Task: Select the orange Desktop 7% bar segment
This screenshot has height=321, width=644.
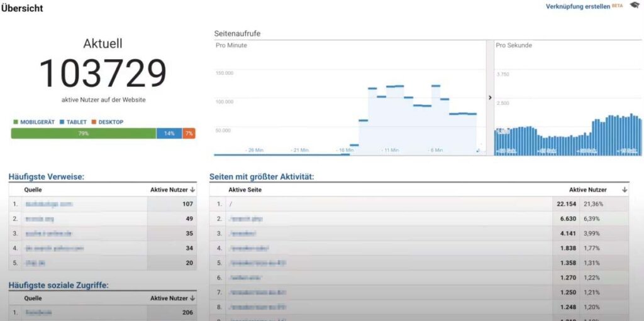Action: [x=189, y=133]
